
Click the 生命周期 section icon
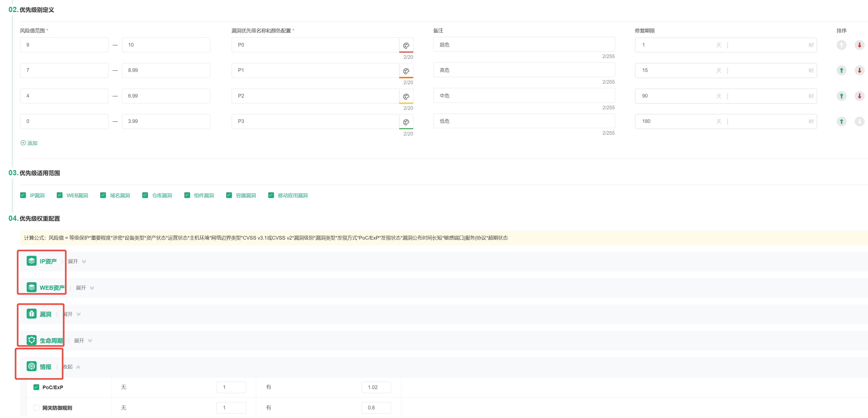click(x=32, y=340)
